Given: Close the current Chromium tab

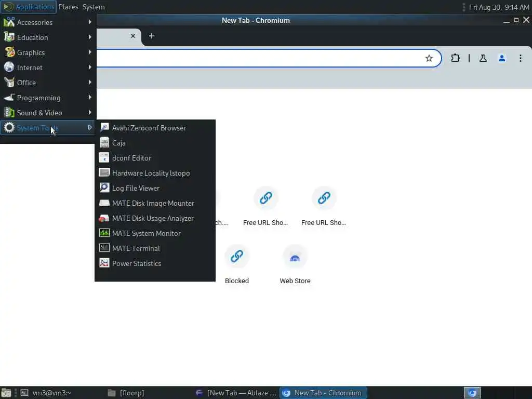Looking at the screenshot, I should click(x=133, y=36).
